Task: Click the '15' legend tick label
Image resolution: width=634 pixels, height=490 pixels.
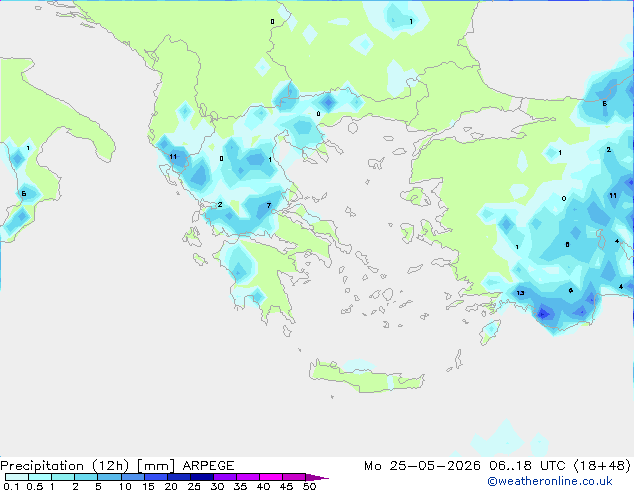Action: tap(148, 486)
